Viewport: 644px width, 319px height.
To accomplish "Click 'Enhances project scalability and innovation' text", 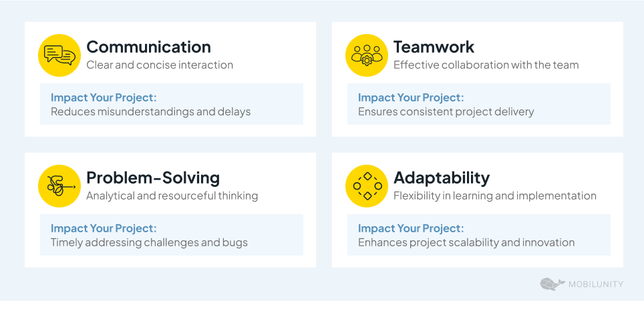I will coord(466,243).
